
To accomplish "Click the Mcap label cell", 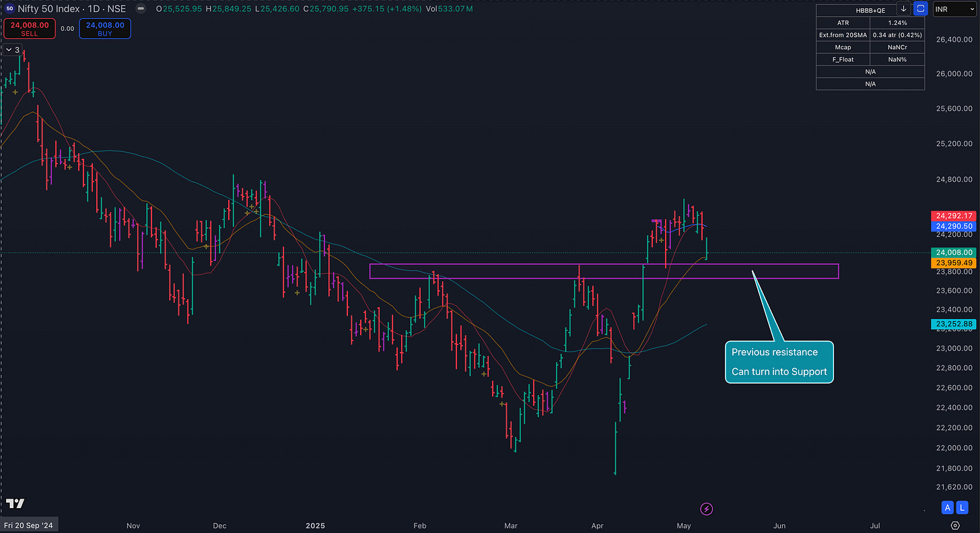I will 843,47.
